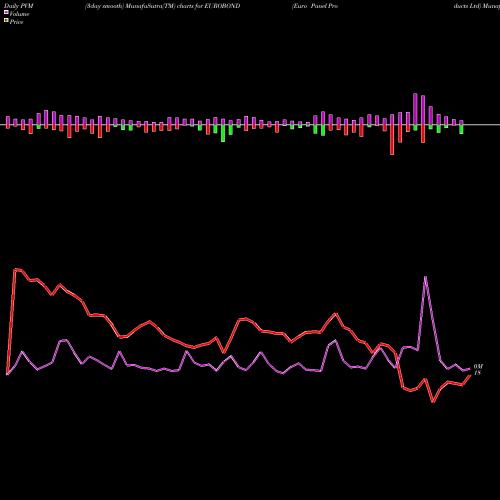Click the EUROBOND chart title text

[163, 6]
